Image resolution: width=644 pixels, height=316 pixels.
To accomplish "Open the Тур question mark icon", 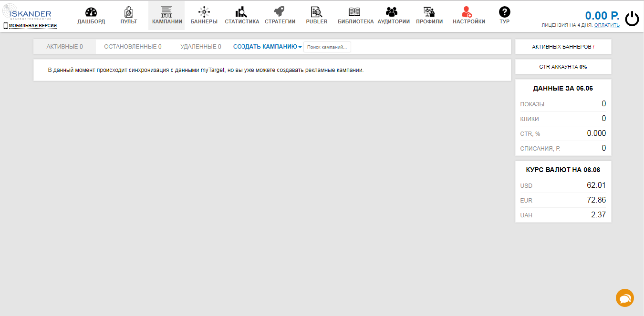I will [504, 12].
